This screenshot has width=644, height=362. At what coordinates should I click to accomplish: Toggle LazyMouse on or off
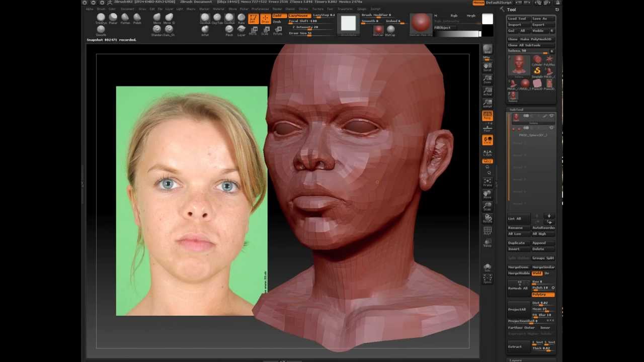tap(299, 16)
